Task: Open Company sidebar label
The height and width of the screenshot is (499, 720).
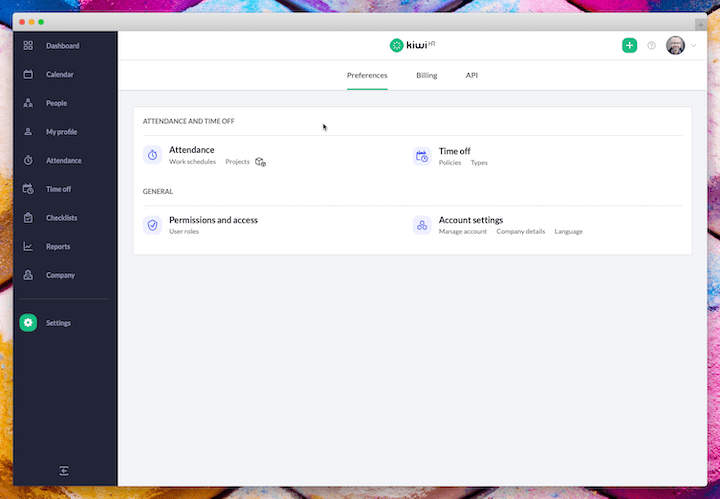Action: click(x=60, y=275)
